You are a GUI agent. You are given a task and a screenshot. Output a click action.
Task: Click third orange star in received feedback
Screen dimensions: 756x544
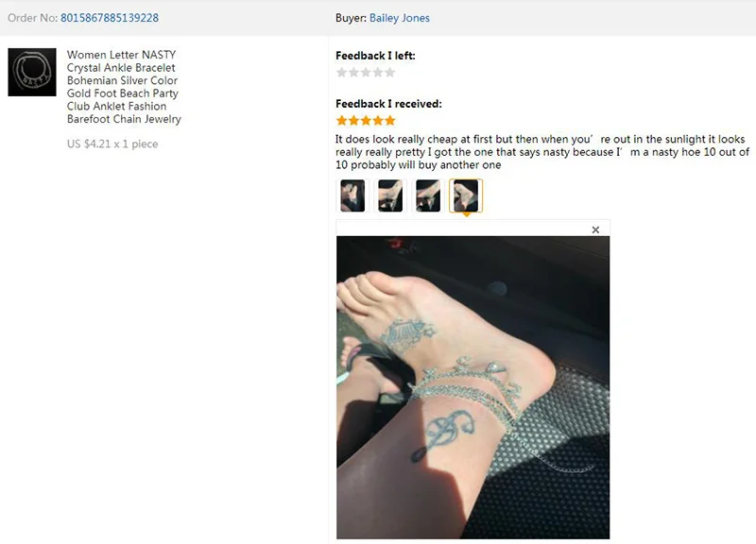[366, 121]
